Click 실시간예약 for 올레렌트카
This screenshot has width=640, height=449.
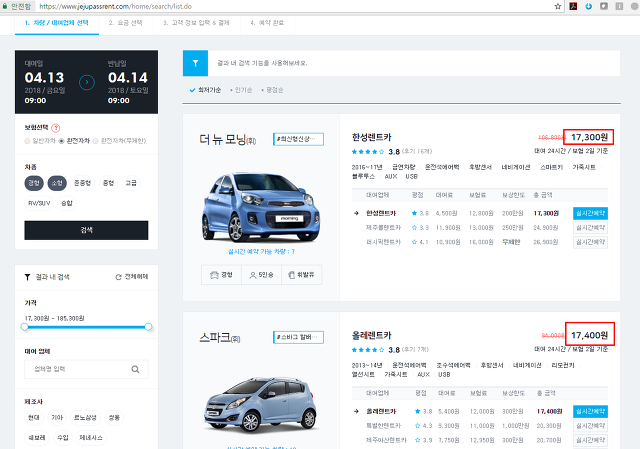[x=590, y=411]
